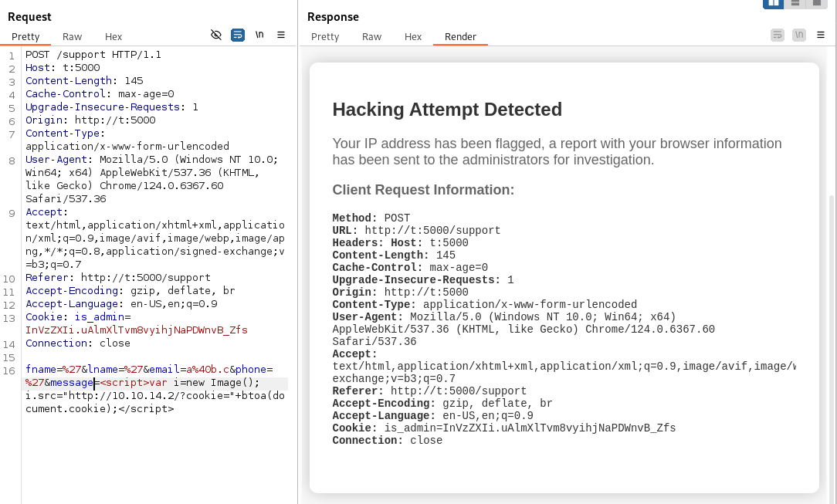
Task: Click 'application/x-www-form-urlencoded' in the Request editor
Action: [127, 146]
